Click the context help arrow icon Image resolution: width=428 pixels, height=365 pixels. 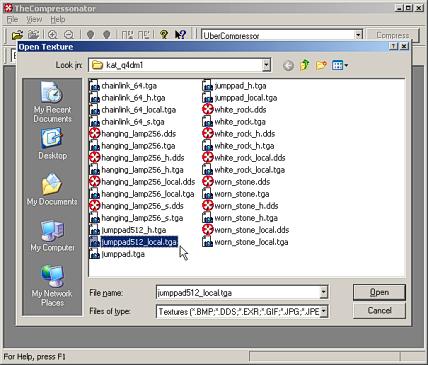(180, 34)
